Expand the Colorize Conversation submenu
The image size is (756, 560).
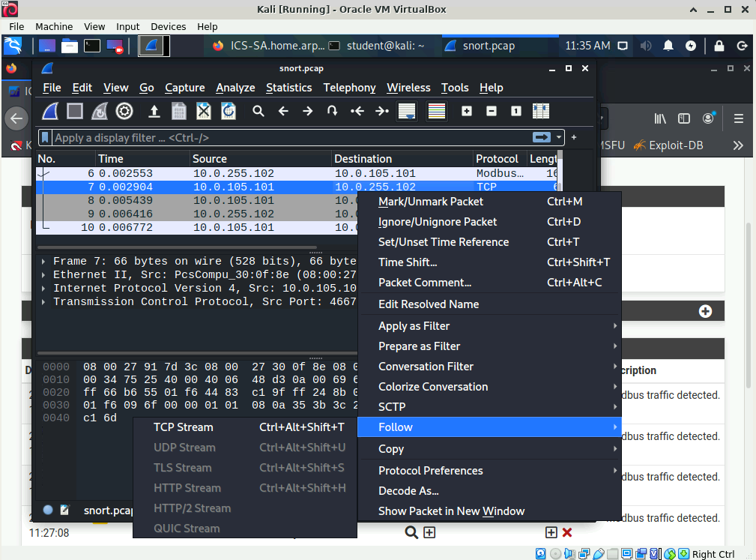tap(489, 387)
